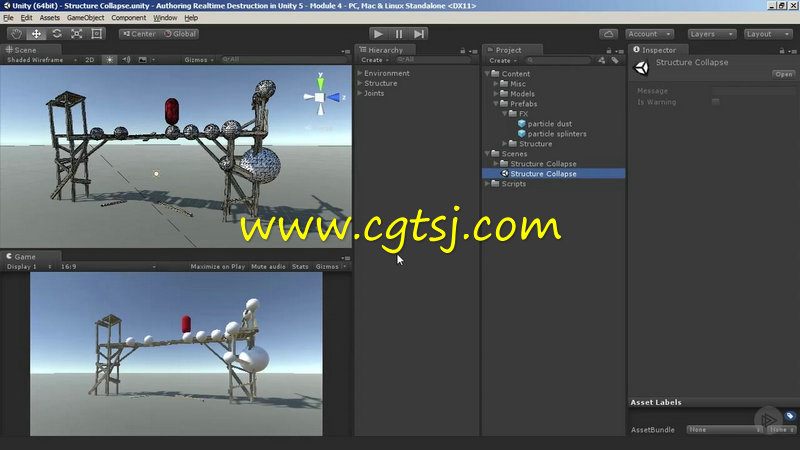Screen dimensions: 800x450
Task: Expand the Environment object in Hierarchy
Action: 360,73
